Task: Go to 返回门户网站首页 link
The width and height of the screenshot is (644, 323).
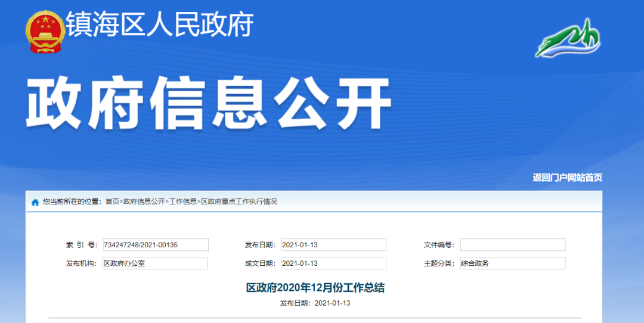Action: (x=567, y=178)
